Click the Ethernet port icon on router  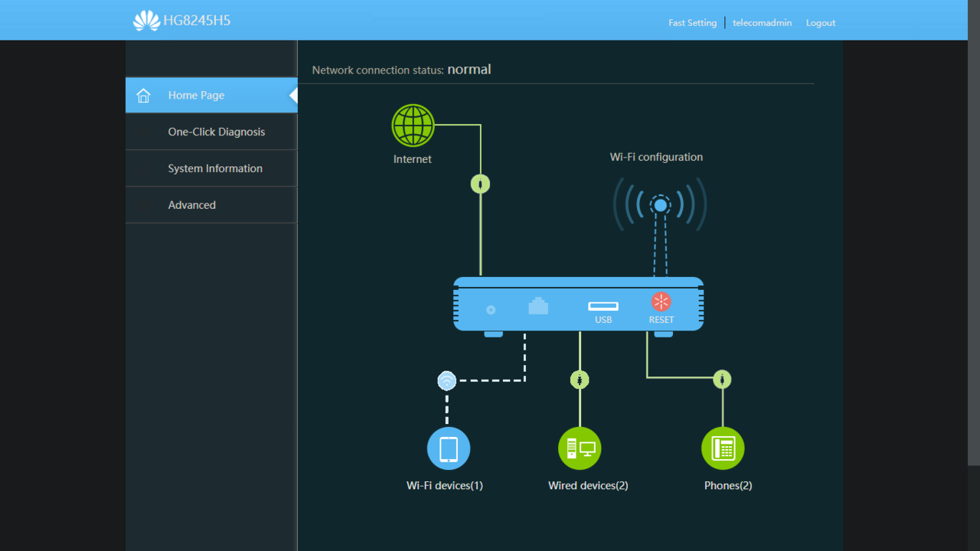pyautogui.click(x=538, y=306)
